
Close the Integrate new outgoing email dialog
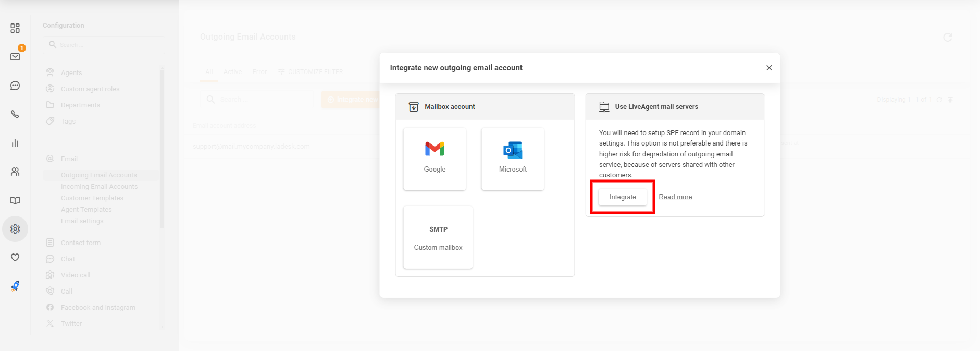[769, 68]
